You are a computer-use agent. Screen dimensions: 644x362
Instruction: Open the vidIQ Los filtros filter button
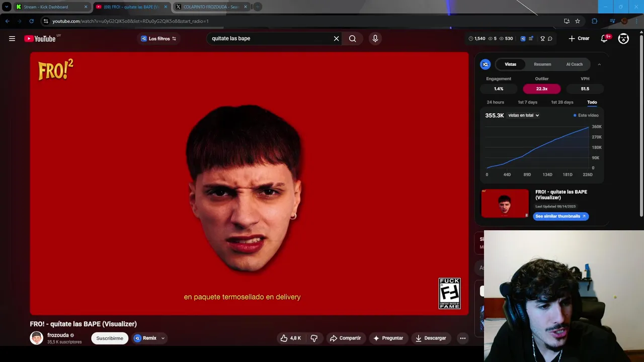(x=158, y=39)
